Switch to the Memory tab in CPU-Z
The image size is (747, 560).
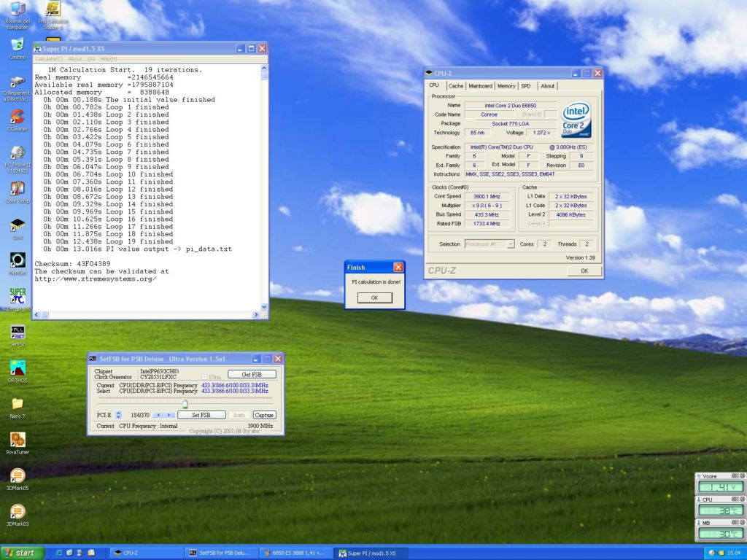pyautogui.click(x=506, y=86)
